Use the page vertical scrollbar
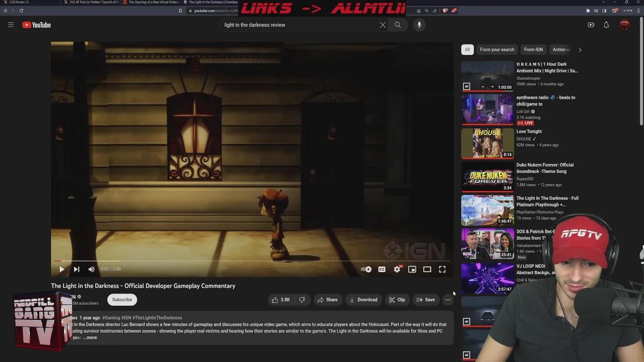644x362 pixels. click(x=641, y=70)
